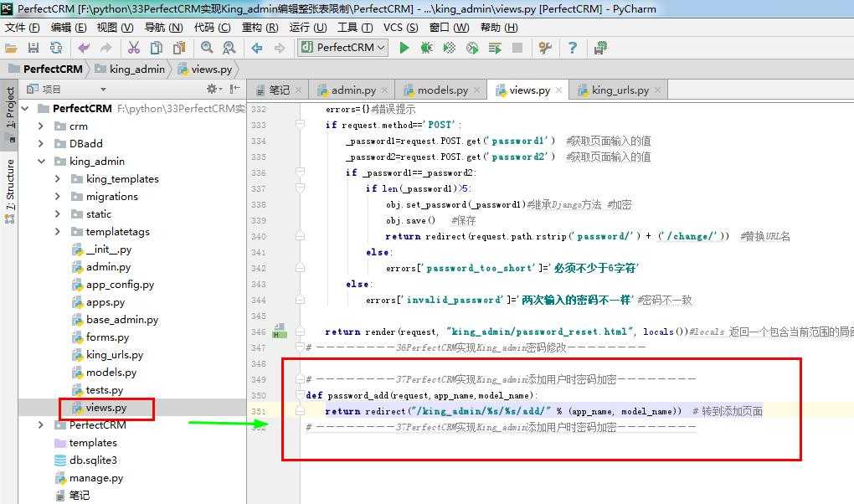Viewport: 854px width, 504px height.
Task: Expand the crm folder
Action: 41,126
